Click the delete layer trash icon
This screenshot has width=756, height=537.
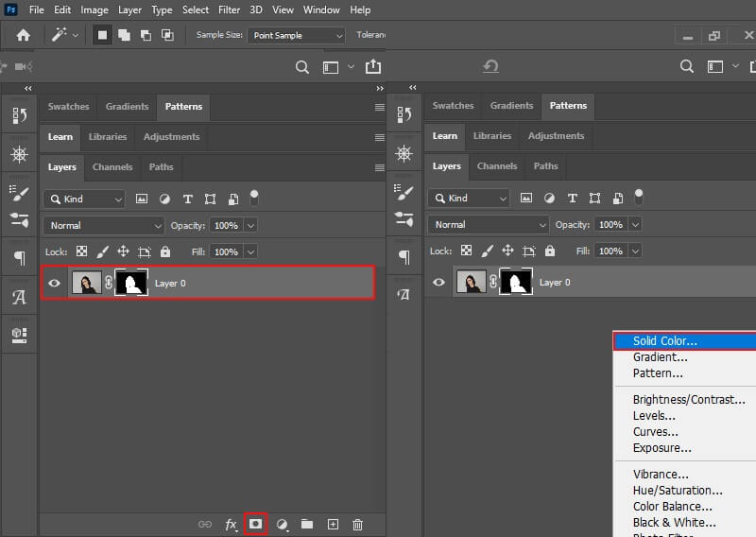(x=357, y=524)
